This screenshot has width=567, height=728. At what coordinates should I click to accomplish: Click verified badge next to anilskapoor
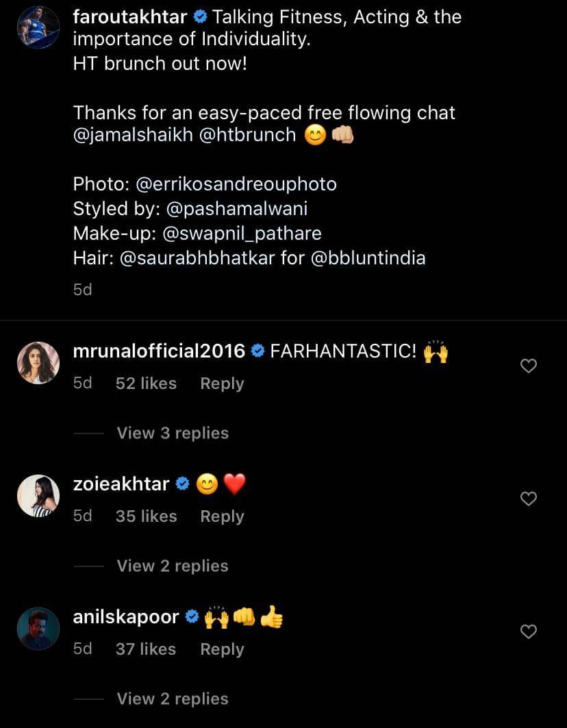coord(192,618)
